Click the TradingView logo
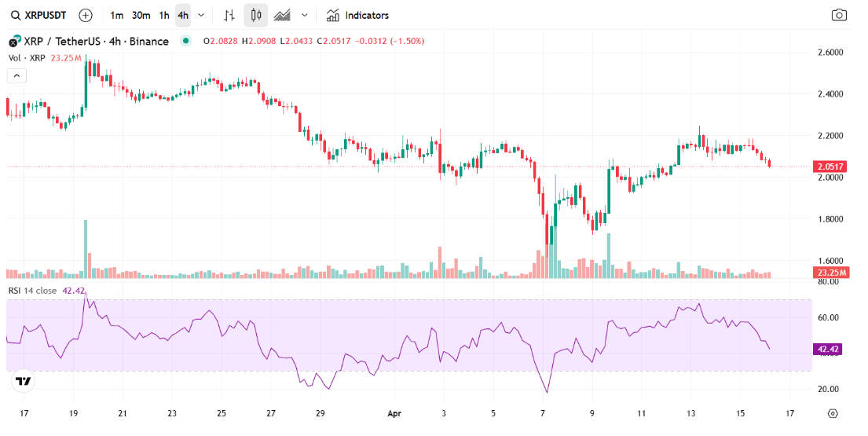The width and height of the screenshot is (868, 436). click(x=24, y=381)
